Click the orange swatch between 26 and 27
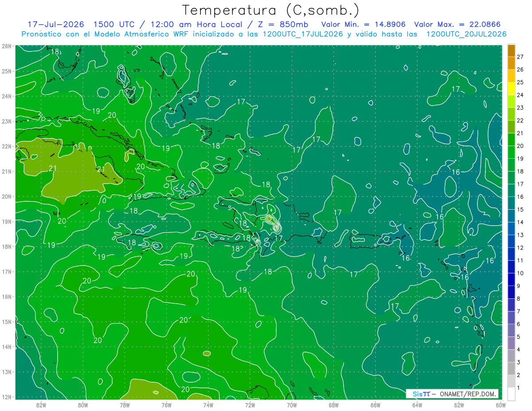 tap(511, 63)
